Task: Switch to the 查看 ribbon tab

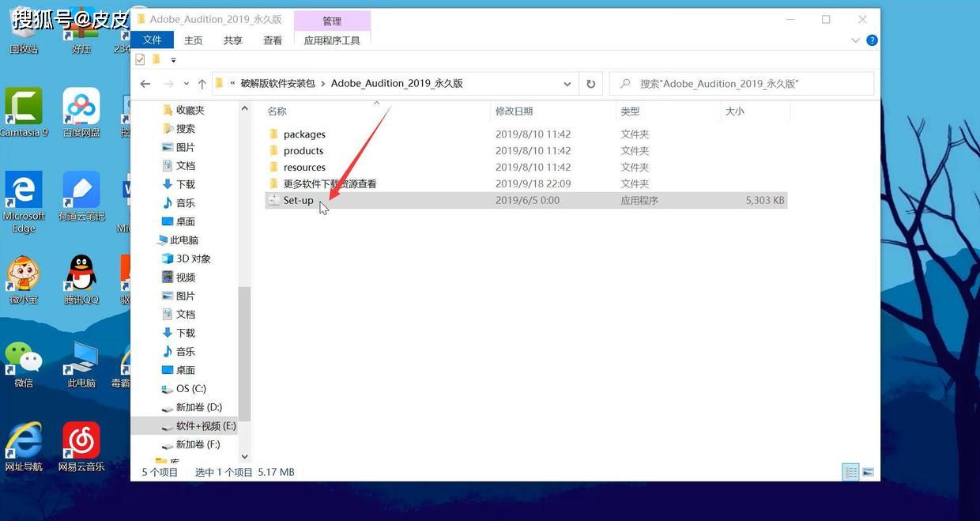Action: [x=273, y=40]
